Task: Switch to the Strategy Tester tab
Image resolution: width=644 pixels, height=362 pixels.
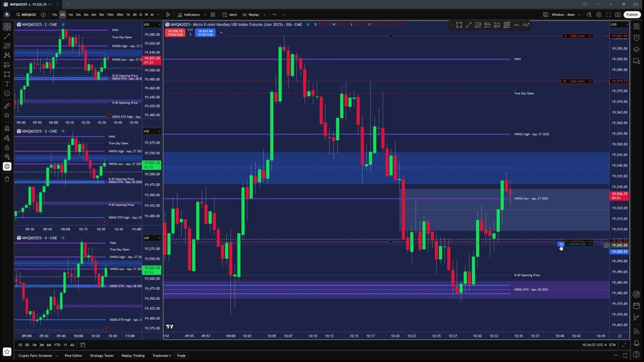Action: 102,355
